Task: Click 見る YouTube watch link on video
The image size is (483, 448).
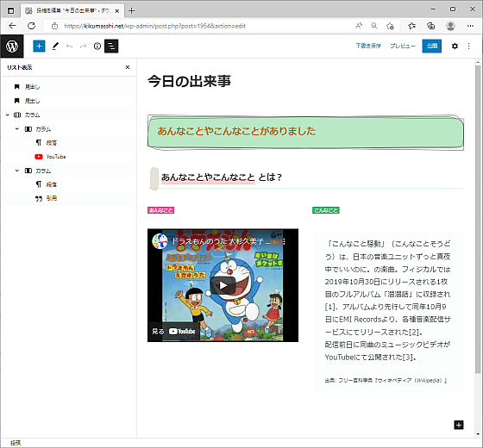Action: pos(173,332)
